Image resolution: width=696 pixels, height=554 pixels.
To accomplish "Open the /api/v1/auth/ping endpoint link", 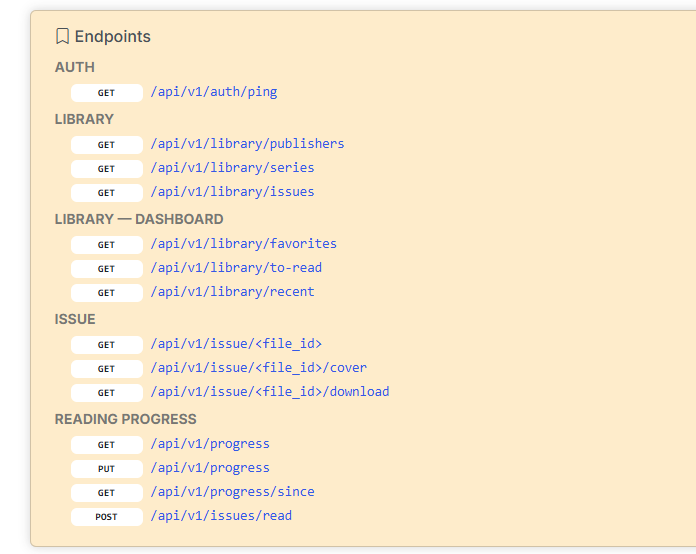I will coord(214,92).
